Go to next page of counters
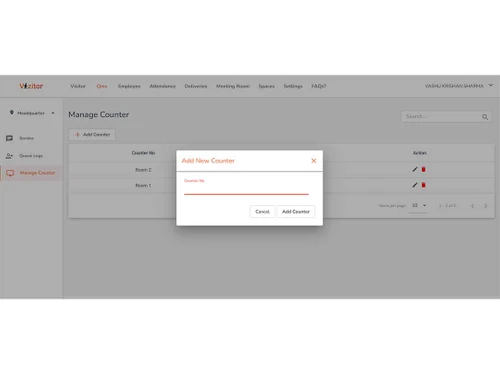 pyautogui.click(x=485, y=206)
